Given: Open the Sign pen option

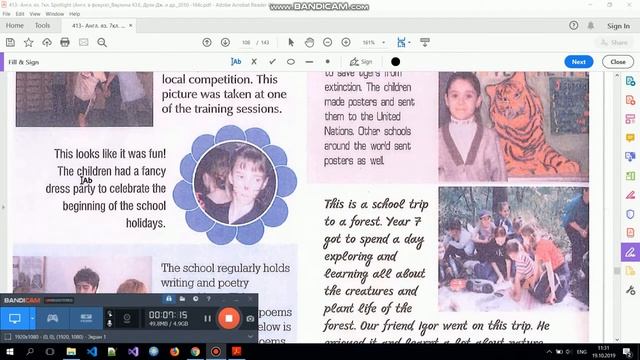Looking at the screenshot, I should point(361,62).
